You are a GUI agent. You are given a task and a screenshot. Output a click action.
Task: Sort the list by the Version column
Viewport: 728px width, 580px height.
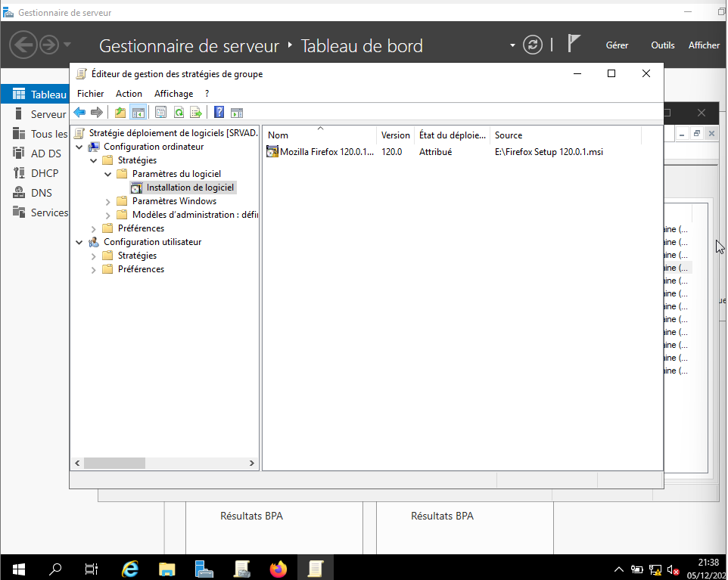click(x=395, y=135)
